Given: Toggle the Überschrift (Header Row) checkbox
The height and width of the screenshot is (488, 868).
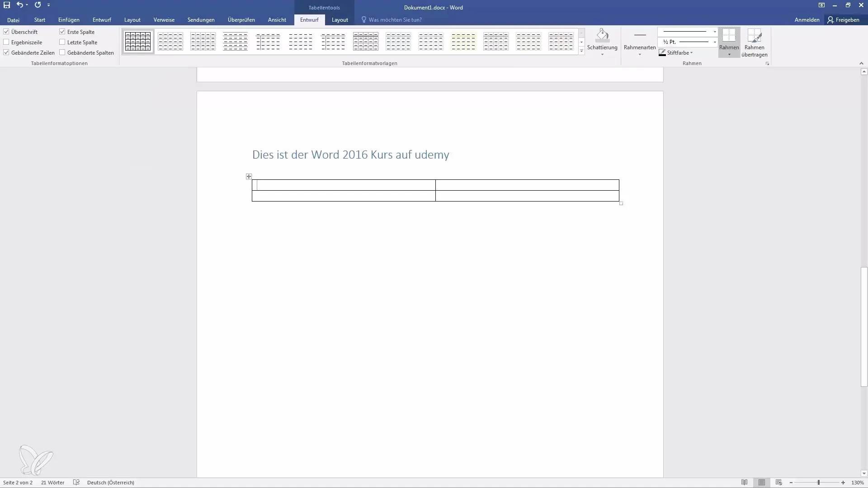Looking at the screenshot, I should [x=6, y=32].
